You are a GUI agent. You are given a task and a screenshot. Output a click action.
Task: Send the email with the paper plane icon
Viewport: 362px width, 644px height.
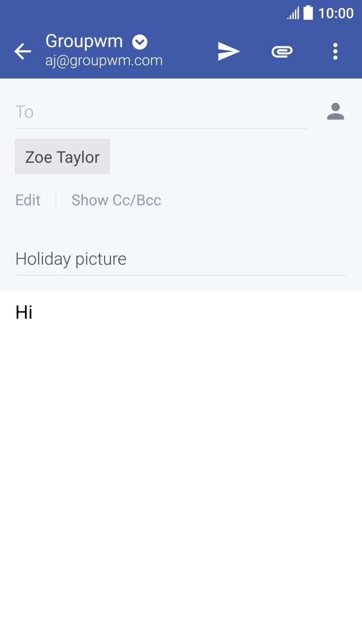[x=228, y=51]
